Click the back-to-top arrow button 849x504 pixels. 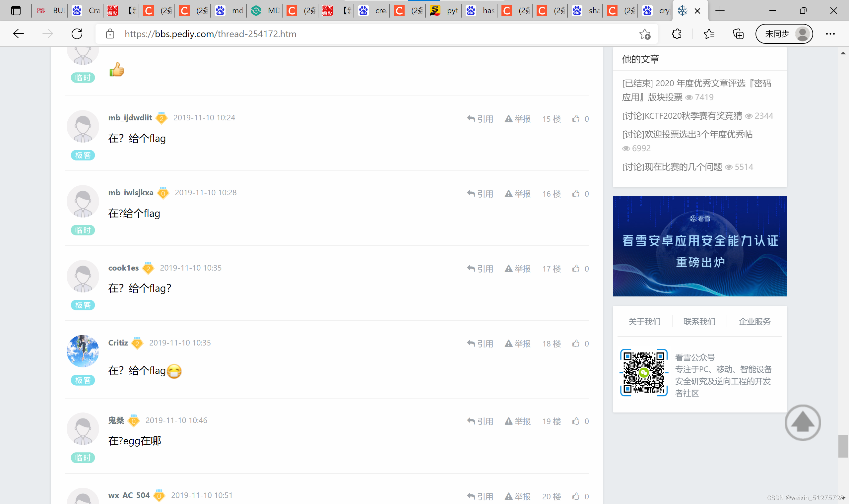coord(803,422)
